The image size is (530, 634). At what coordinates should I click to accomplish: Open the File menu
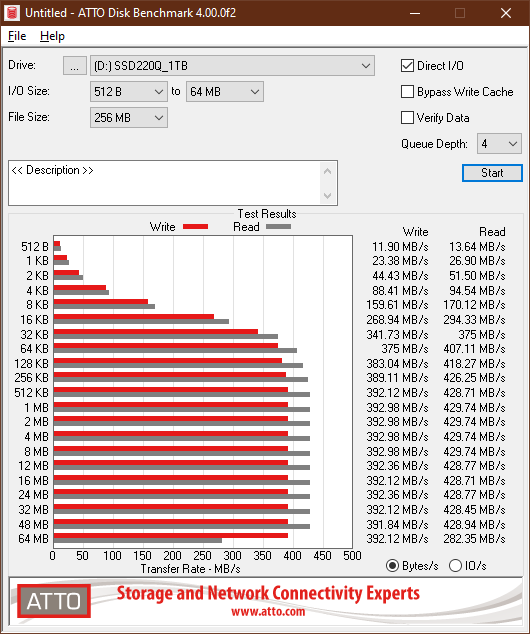[17, 36]
